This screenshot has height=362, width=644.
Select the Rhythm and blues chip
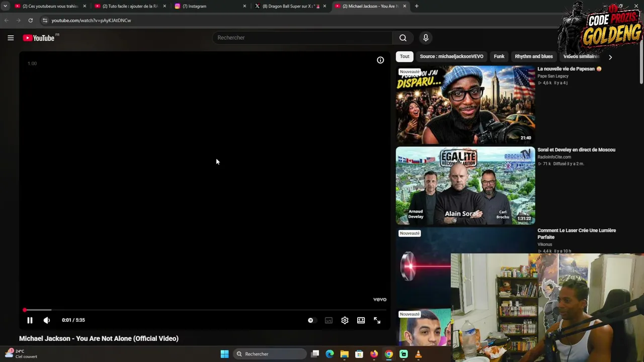[x=534, y=56]
